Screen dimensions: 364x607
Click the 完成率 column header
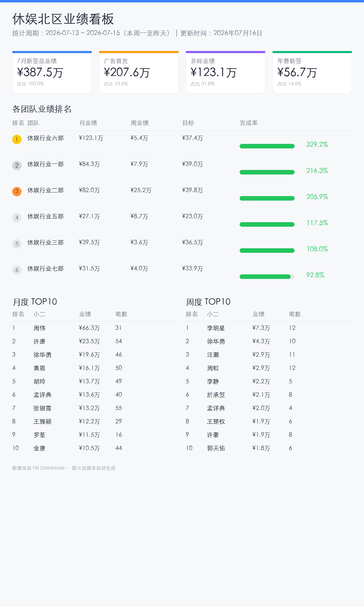(x=249, y=123)
